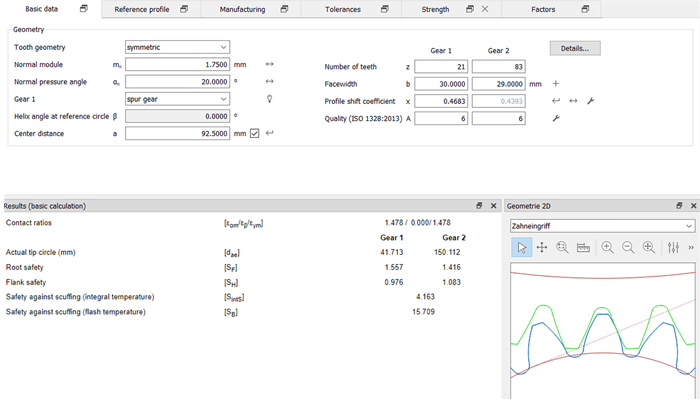Close the Strength tab with X
The image size is (700, 400).
coord(485,9)
